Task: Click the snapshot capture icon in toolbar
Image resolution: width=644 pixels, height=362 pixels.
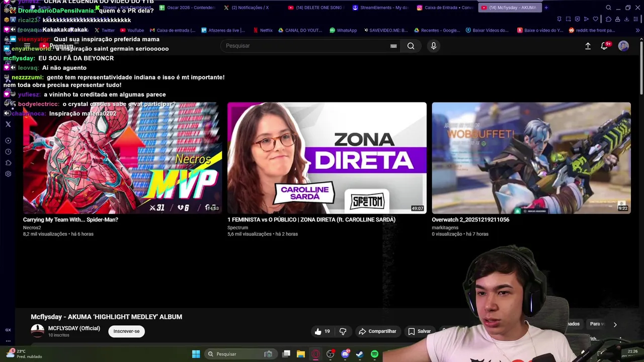Action: (x=568, y=19)
